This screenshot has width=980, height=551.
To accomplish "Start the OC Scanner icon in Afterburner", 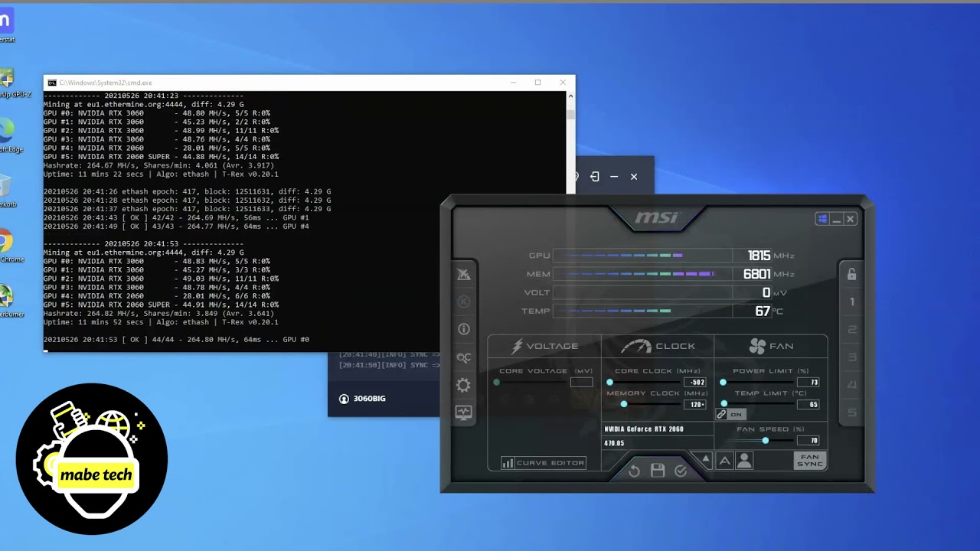I will [x=463, y=357].
